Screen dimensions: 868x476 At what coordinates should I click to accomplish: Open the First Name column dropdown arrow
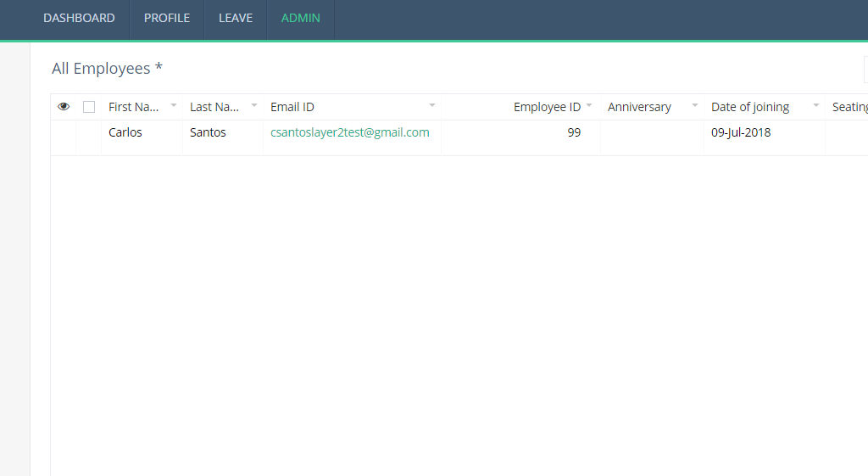point(174,106)
